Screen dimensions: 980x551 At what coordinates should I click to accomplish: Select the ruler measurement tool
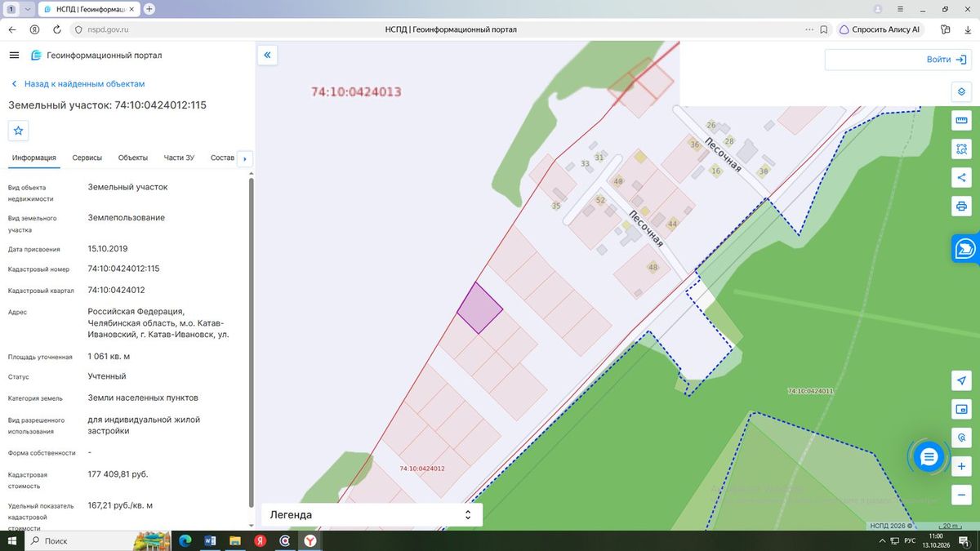[x=962, y=121]
